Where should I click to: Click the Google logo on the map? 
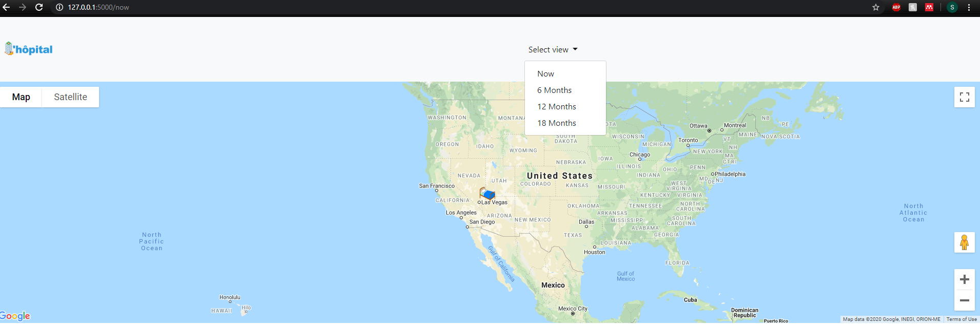click(x=15, y=316)
